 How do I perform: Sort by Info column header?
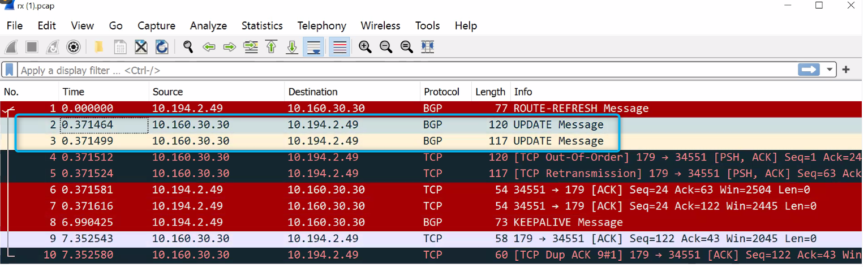click(x=686, y=92)
